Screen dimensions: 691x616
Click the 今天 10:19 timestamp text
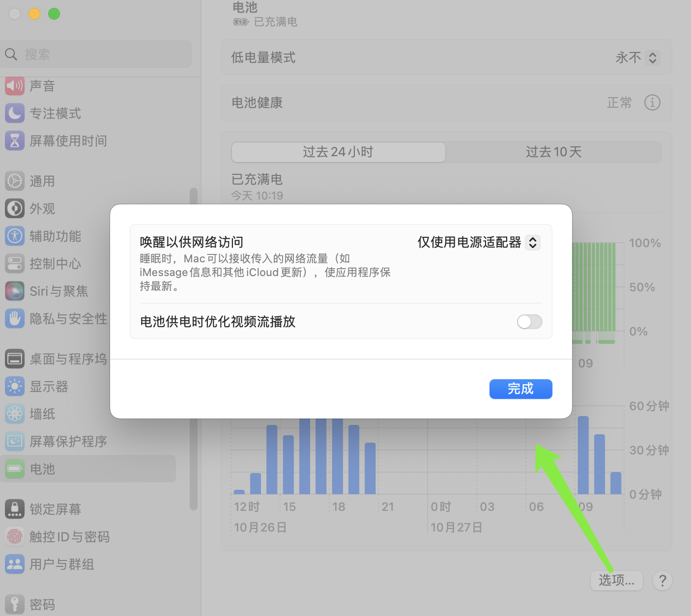point(257,196)
